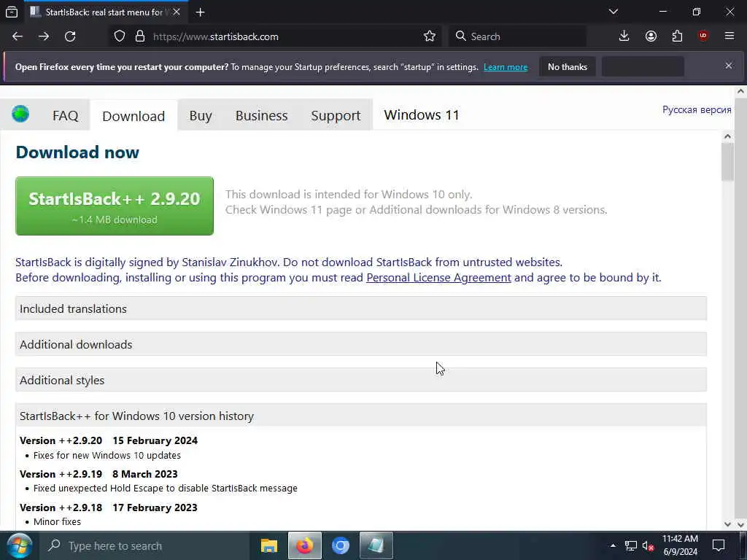The image size is (747, 560).
Task: Click 'Fixes for new Windows 10 updates' text
Action: tap(107, 455)
